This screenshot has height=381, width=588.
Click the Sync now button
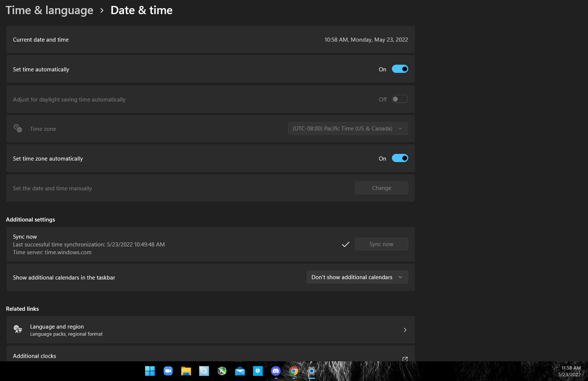pyautogui.click(x=381, y=244)
